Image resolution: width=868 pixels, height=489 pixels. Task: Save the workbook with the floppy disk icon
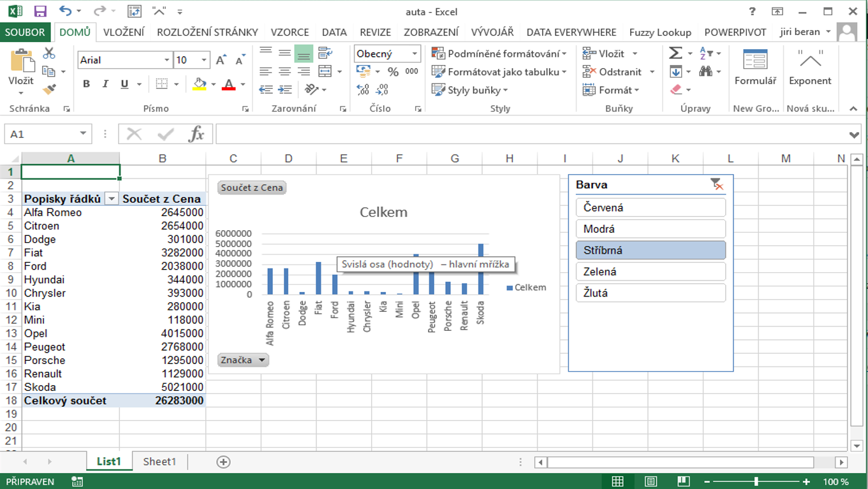point(40,11)
